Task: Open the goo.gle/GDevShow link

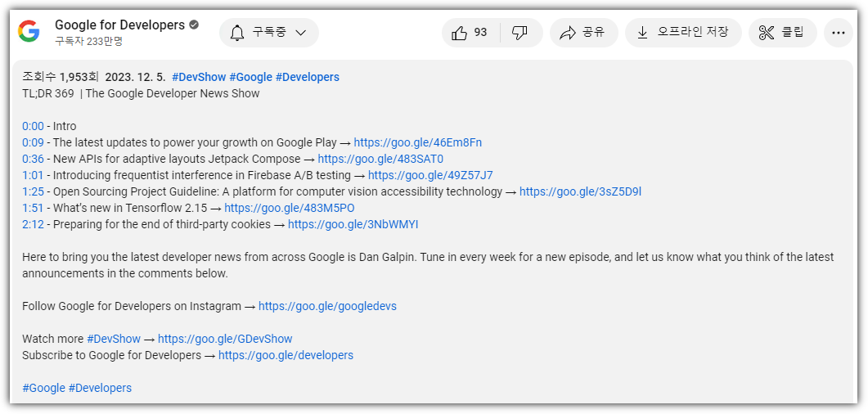Action: (x=225, y=339)
